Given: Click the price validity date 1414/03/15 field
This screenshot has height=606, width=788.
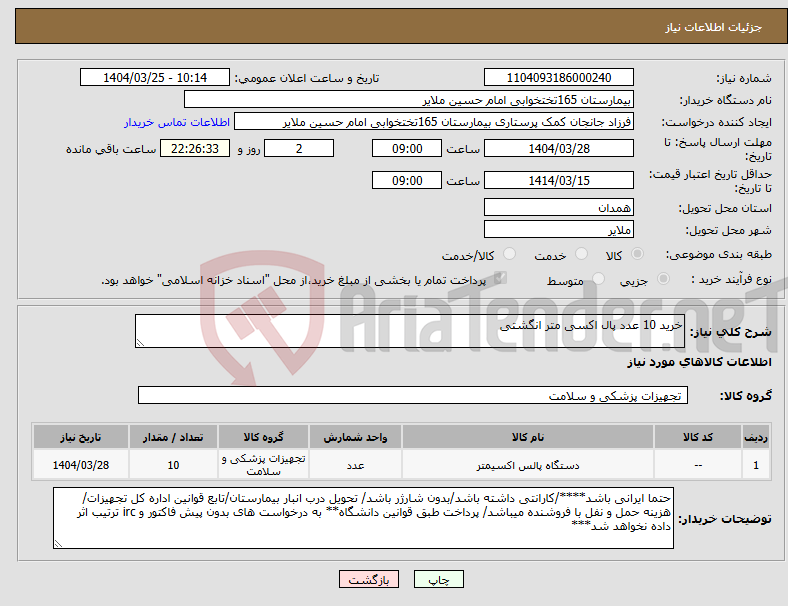Looking at the screenshot, I should [558, 180].
